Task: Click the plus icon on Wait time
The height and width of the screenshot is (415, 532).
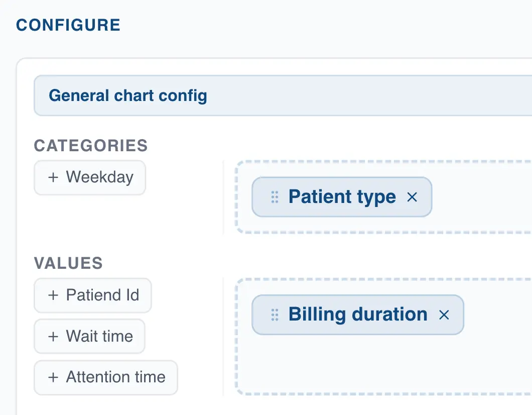Action: [x=52, y=336]
